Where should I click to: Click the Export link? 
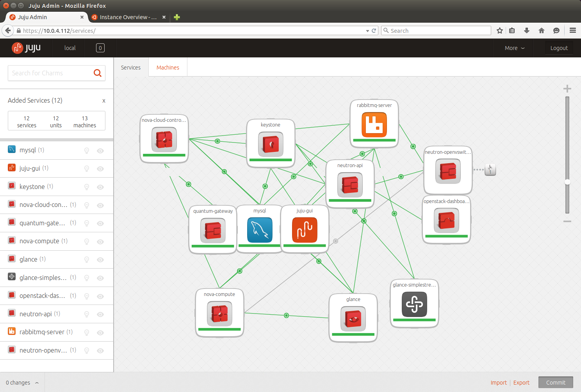tap(521, 383)
